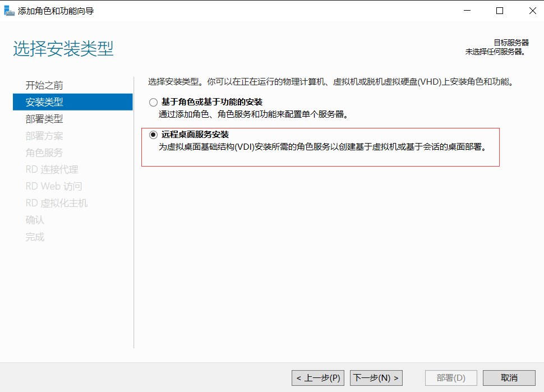
Task: Click the greyed-out 部署(D) button
Action: pyautogui.click(x=451, y=378)
